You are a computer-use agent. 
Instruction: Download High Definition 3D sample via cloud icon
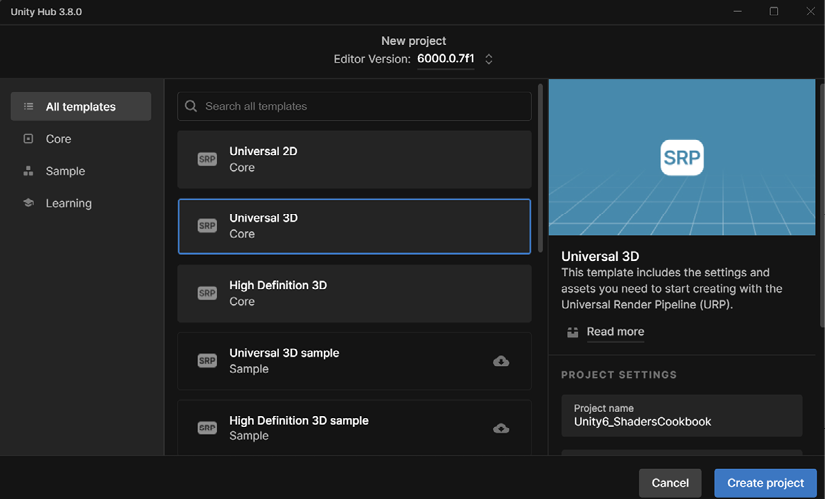coord(501,428)
